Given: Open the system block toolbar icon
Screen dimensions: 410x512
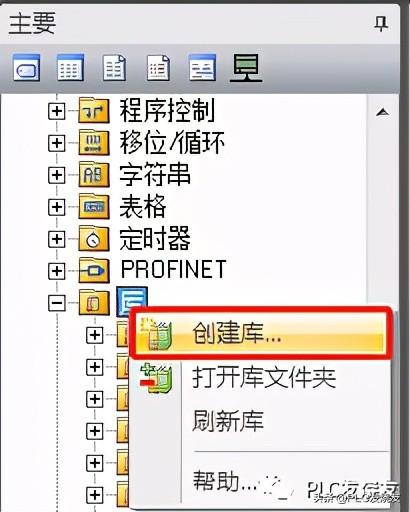Looking at the screenshot, I should tap(158, 68).
